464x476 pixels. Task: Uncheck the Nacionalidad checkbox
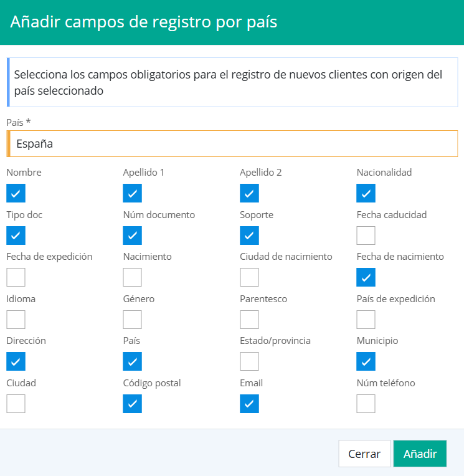[366, 194]
